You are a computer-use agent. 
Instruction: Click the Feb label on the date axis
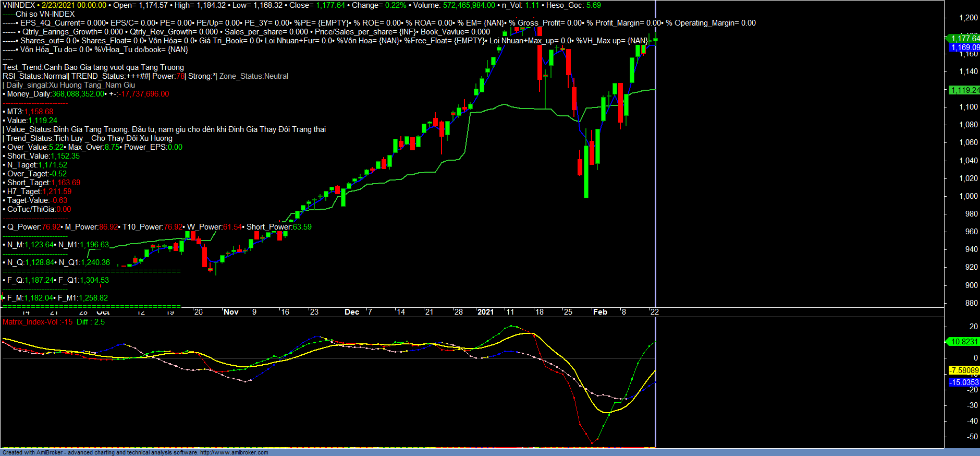(600, 312)
